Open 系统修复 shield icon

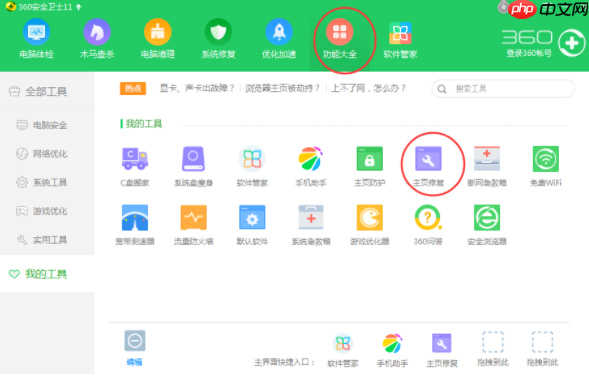[x=218, y=39]
